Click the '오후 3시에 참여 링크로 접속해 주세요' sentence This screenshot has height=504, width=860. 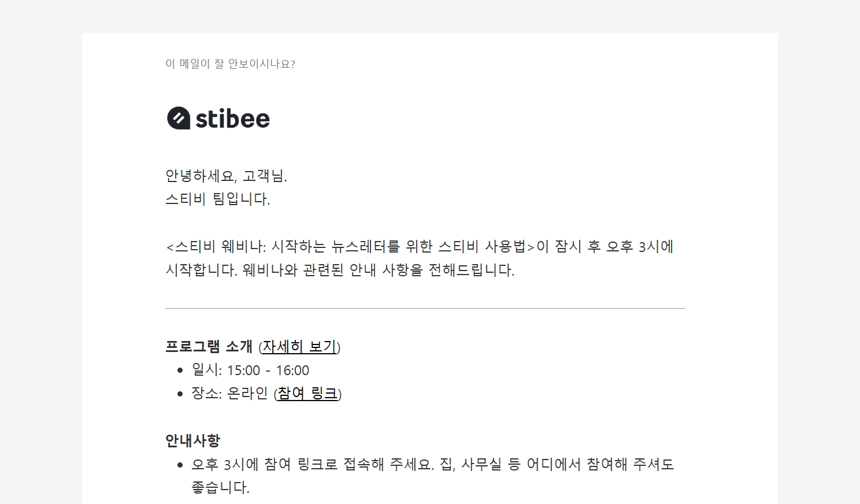click(x=312, y=464)
